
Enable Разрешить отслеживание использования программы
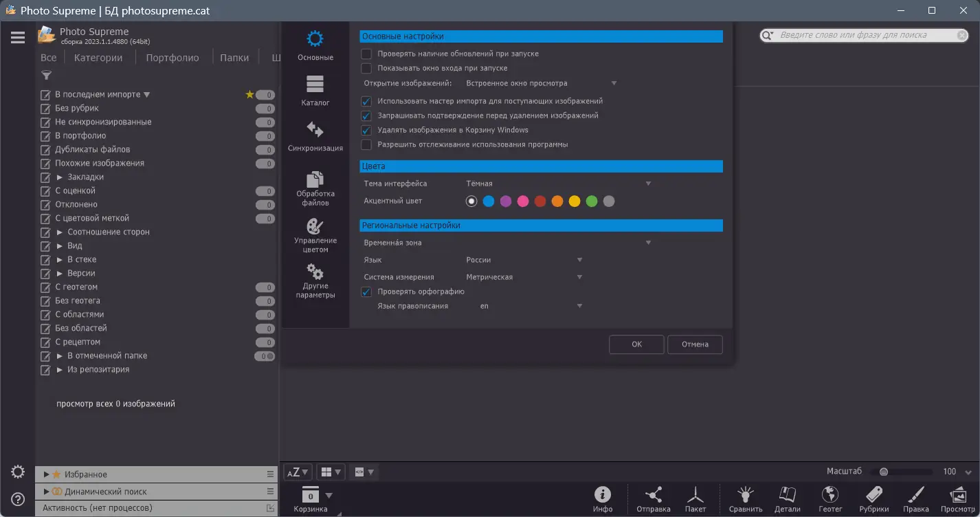pyautogui.click(x=366, y=144)
